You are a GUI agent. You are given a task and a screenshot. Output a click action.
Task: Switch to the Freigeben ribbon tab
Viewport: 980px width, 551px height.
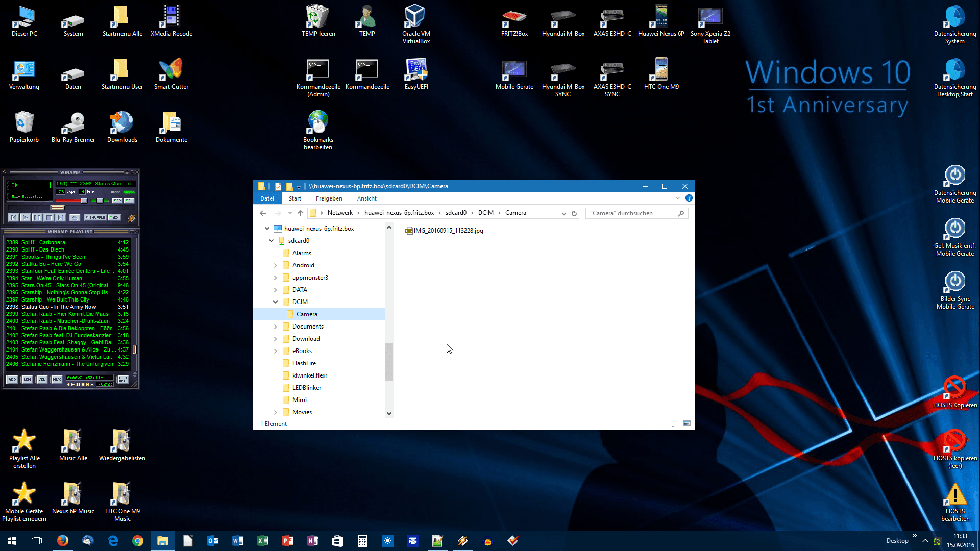tap(329, 198)
